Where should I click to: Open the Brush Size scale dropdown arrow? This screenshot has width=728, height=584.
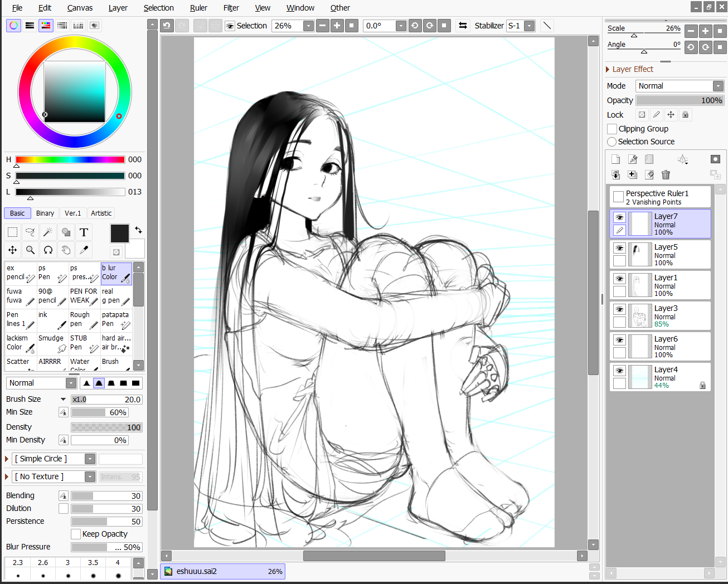63,400
